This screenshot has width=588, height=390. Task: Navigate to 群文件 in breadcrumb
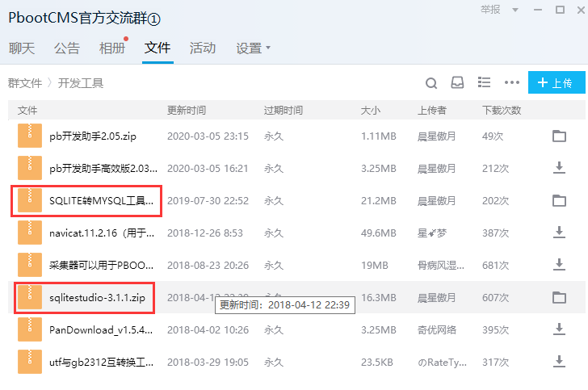24,83
